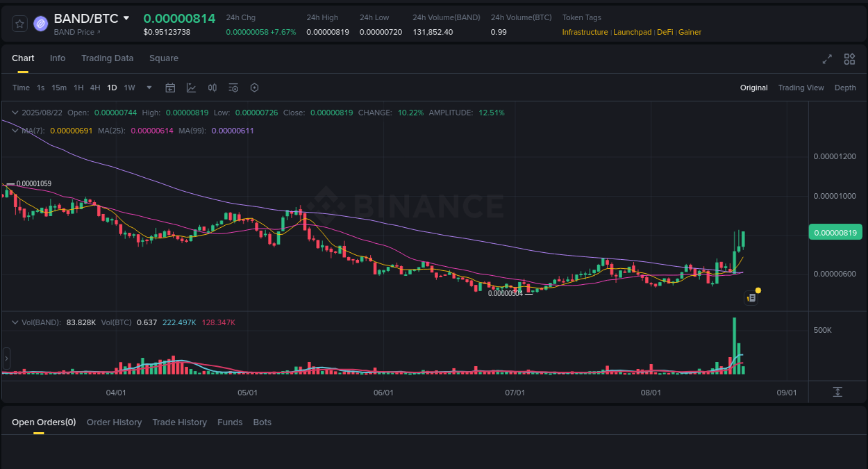The height and width of the screenshot is (469, 868).
Task: Click the 500K volume axis label
Action: point(823,330)
